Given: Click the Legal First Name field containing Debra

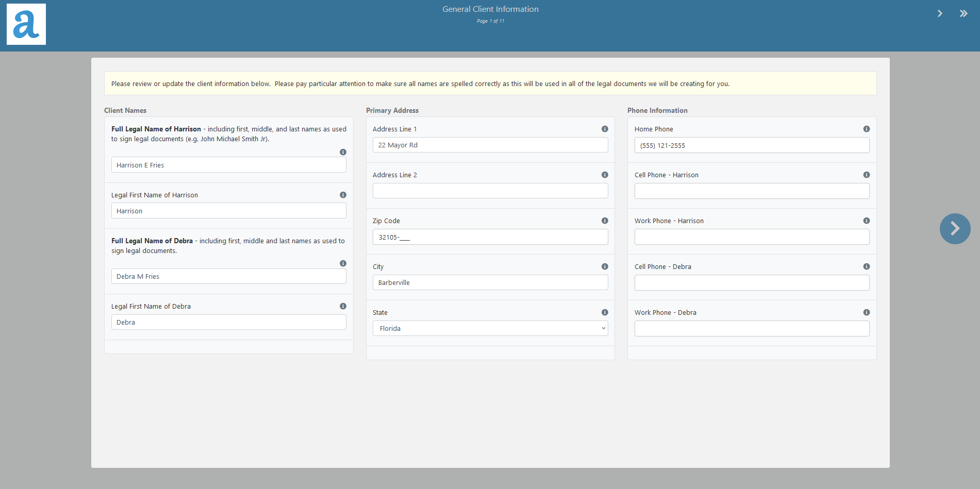Looking at the screenshot, I should [229, 322].
